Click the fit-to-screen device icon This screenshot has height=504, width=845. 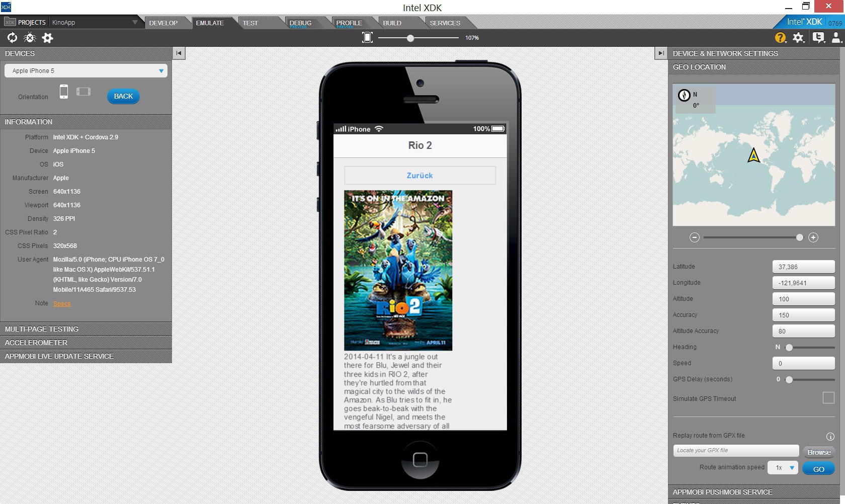368,38
